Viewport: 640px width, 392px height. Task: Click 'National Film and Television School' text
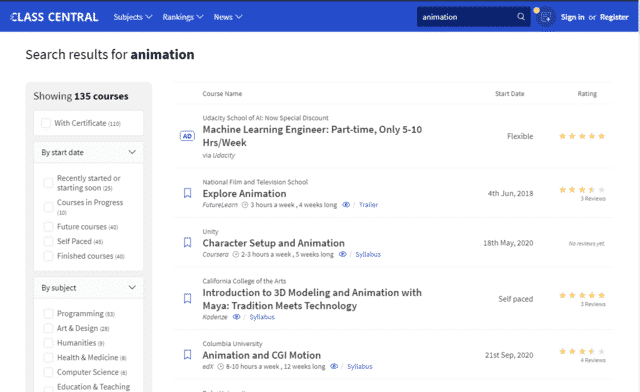tap(255, 182)
